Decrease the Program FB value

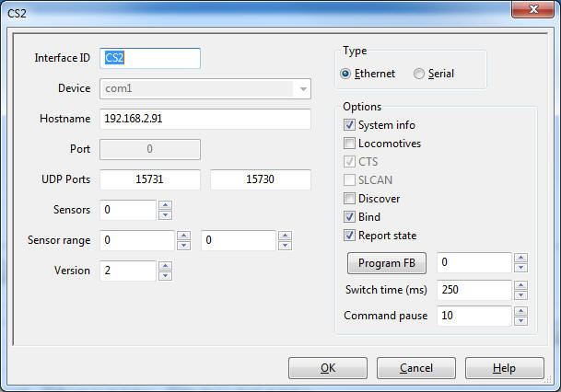click(521, 267)
